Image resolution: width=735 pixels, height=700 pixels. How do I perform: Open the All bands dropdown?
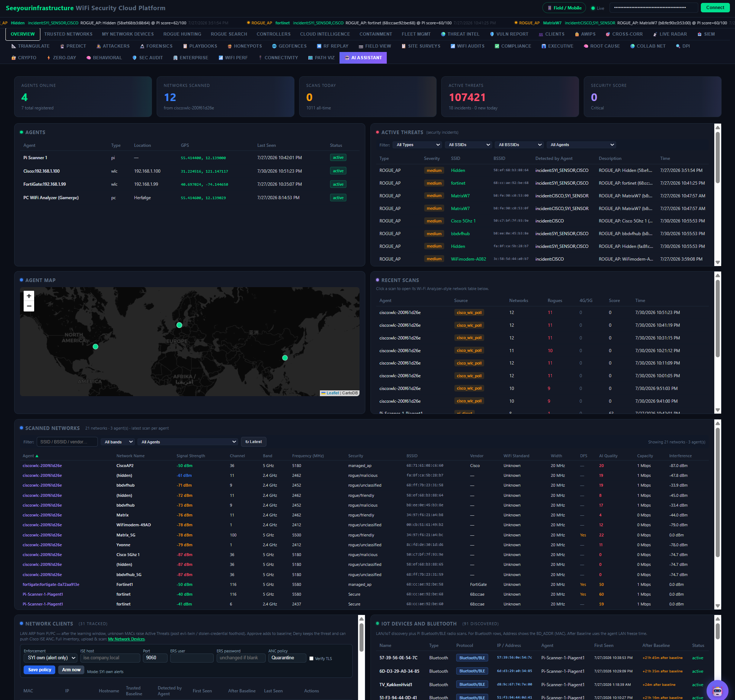[118, 442]
